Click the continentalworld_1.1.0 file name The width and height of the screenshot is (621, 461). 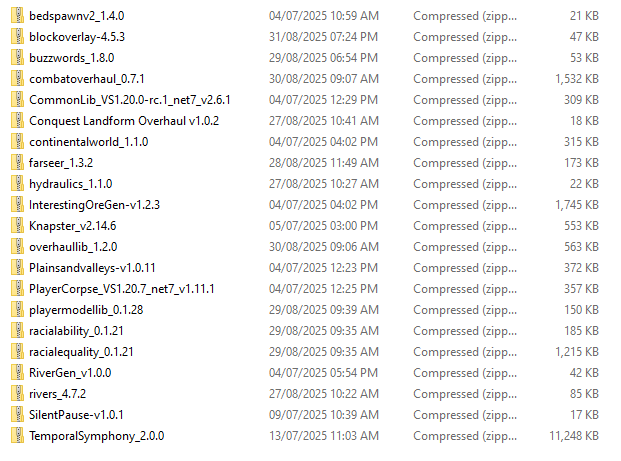tap(89, 142)
